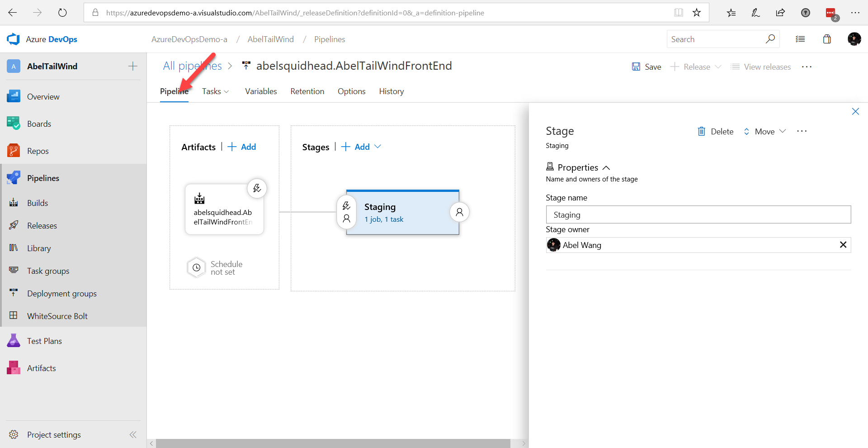Collapse the sidebar with double chevron

(133, 434)
